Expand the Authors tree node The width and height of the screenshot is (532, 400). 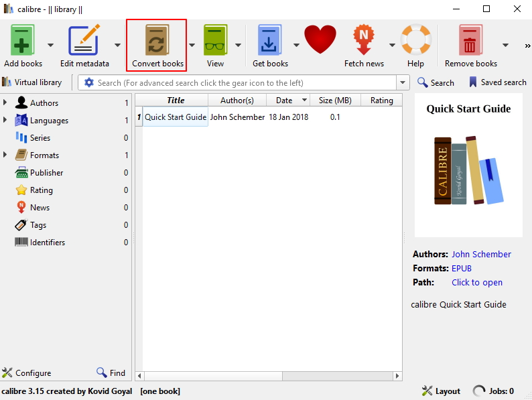[x=5, y=102]
